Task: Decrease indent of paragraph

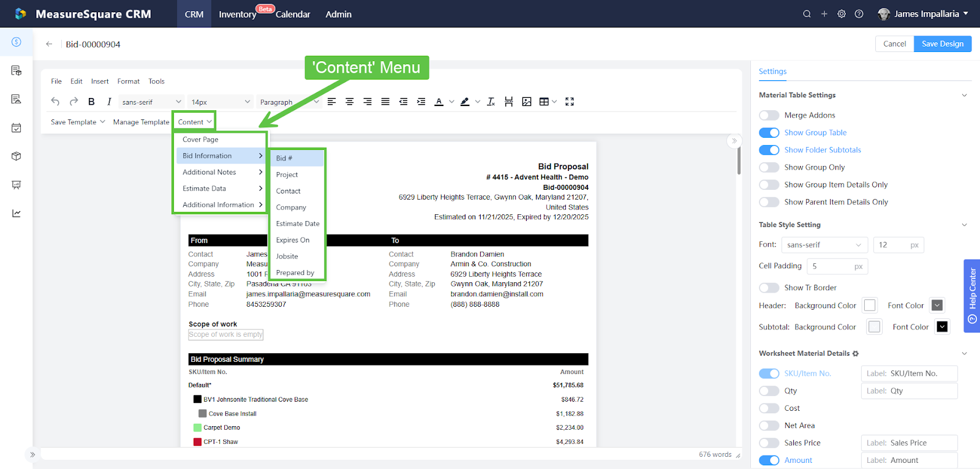Action: click(x=403, y=102)
